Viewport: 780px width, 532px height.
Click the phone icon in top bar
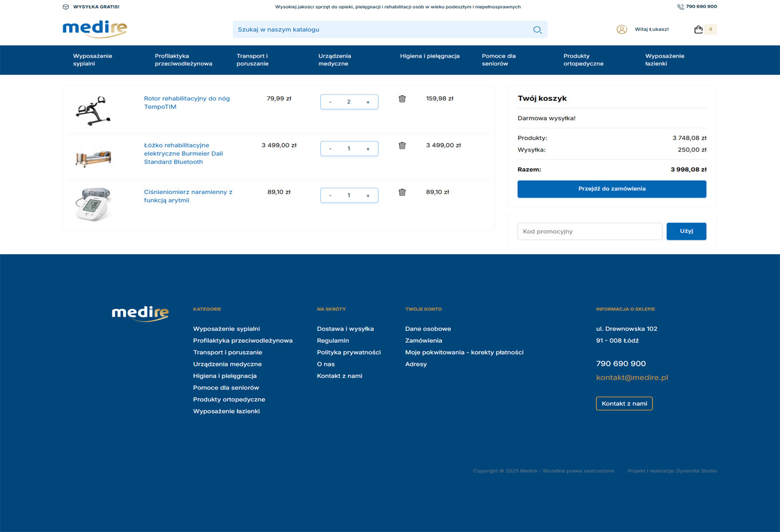pyautogui.click(x=680, y=7)
